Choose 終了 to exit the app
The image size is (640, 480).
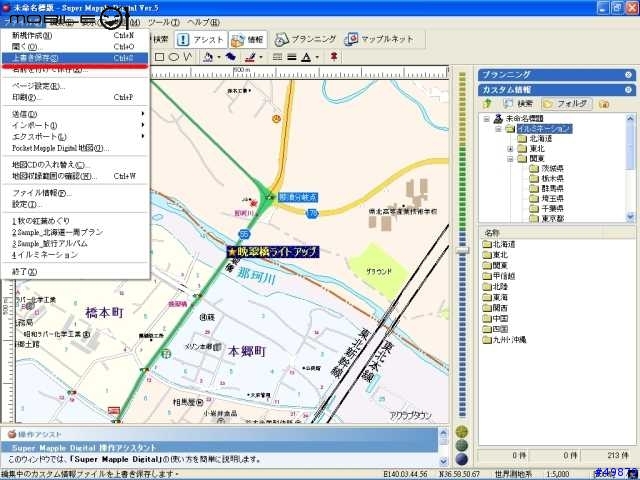[75, 272]
